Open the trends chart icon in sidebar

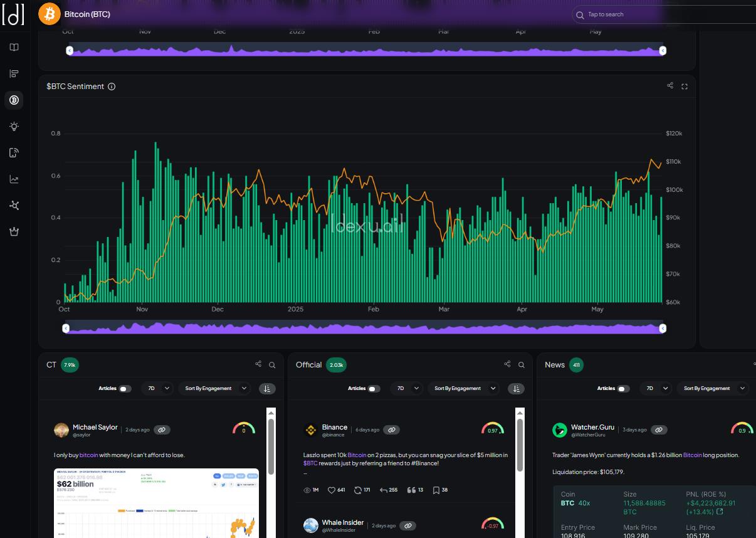pyautogui.click(x=14, y=179)
